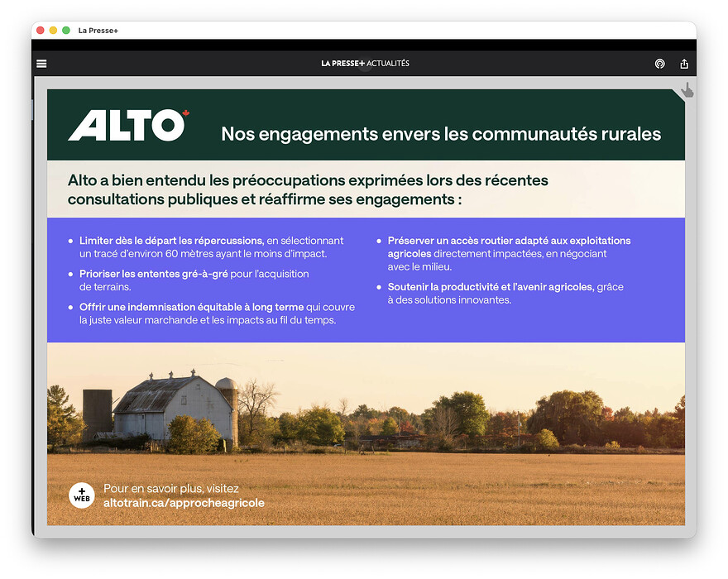
Task: Minimize the La Presse+ window
Action: tap(53, 30)
